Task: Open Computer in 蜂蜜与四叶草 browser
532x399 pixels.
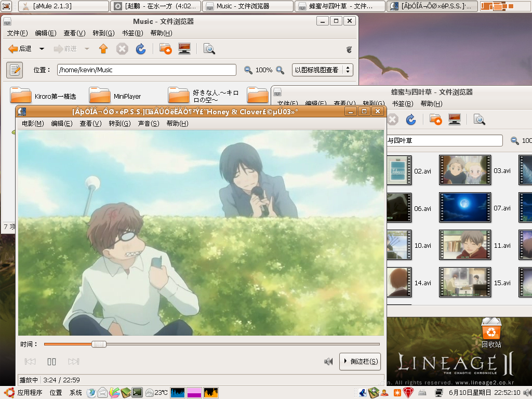Action: (x=454, y=119)
